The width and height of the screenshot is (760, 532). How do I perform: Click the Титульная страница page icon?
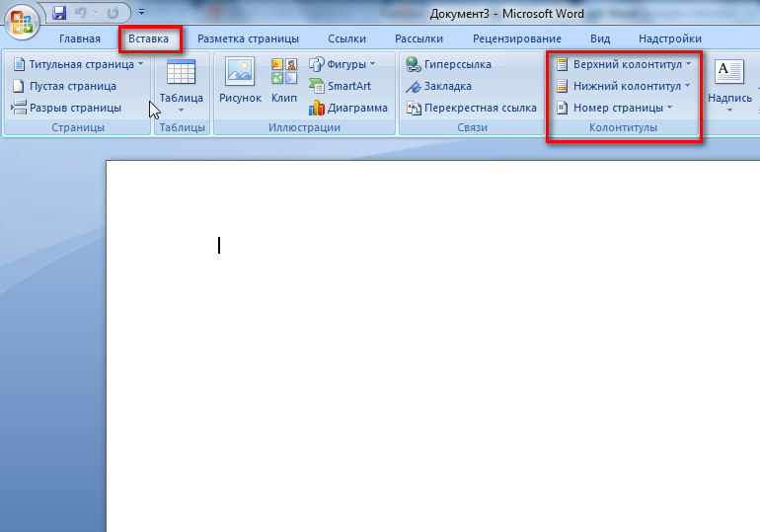click(19, 64)
